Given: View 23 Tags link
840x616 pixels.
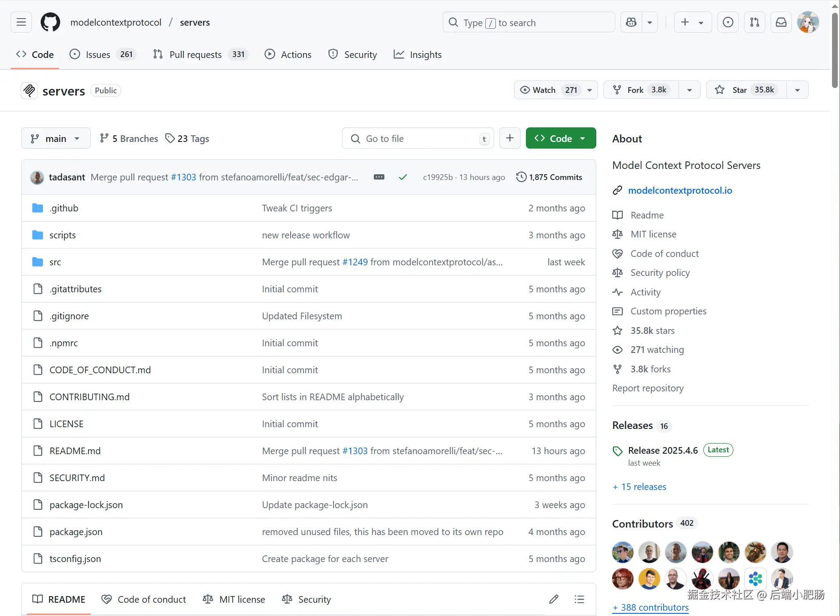Looking at the screenshot, I should click(x=187, y=138).
